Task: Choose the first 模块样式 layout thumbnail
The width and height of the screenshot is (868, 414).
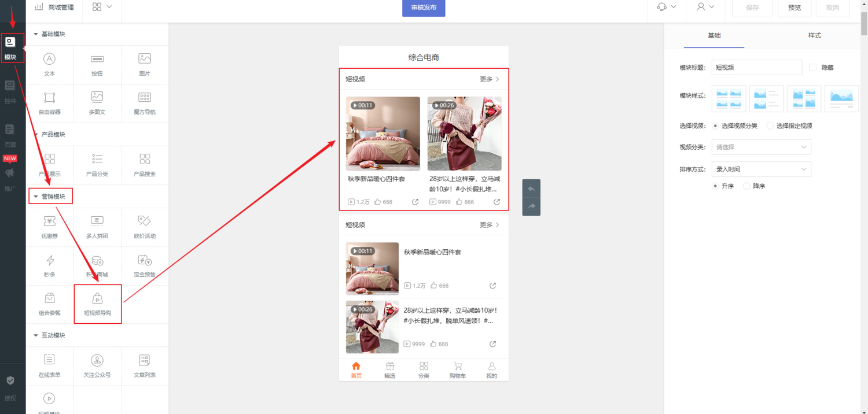Action: [729, 98]
